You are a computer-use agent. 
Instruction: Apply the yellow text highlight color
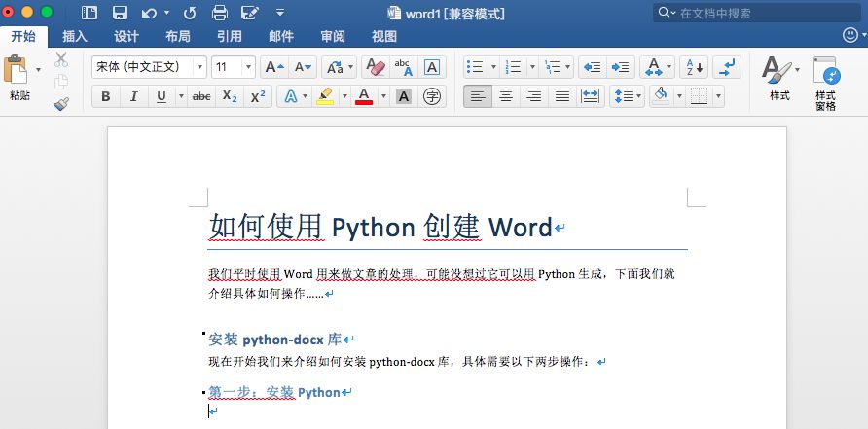coord(325,97)
